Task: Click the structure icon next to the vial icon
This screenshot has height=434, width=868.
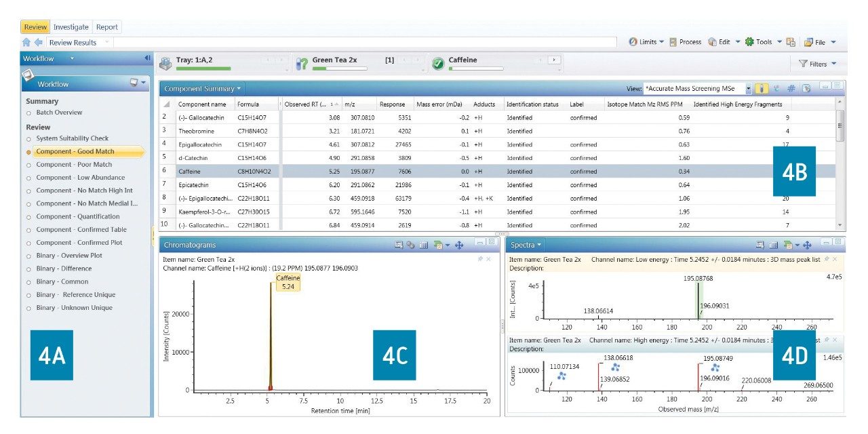Action: point(776,88)
